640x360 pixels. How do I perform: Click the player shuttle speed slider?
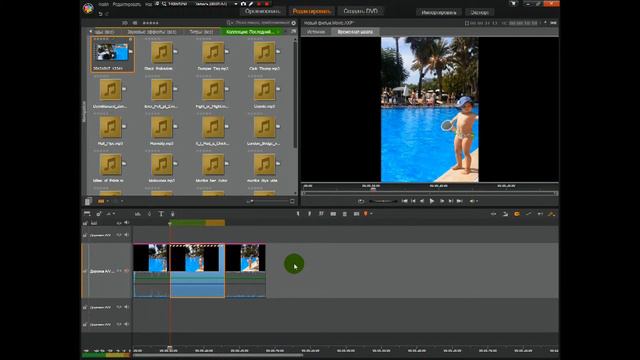(x=383, y=201)
